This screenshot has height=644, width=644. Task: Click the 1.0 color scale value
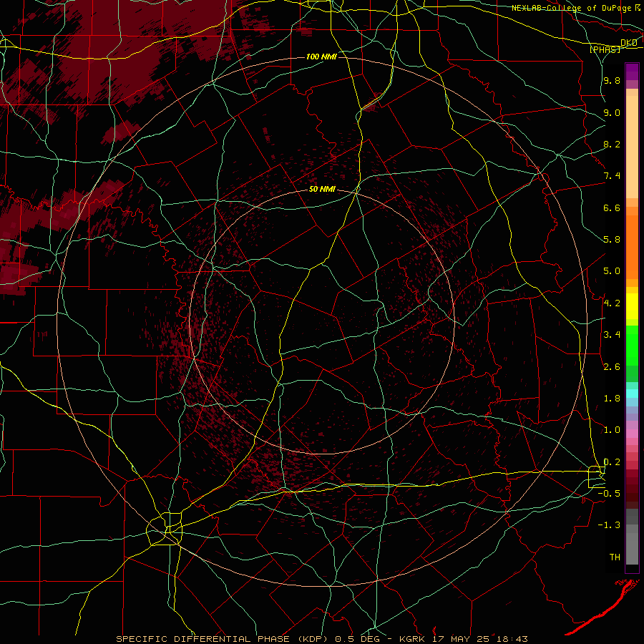coord(612,430)
